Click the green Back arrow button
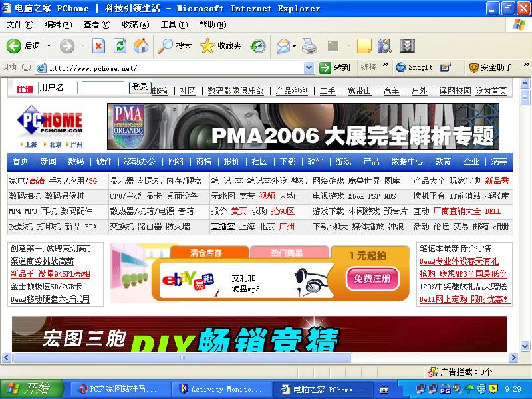532x399 pixels. click(x=14, y=46)
